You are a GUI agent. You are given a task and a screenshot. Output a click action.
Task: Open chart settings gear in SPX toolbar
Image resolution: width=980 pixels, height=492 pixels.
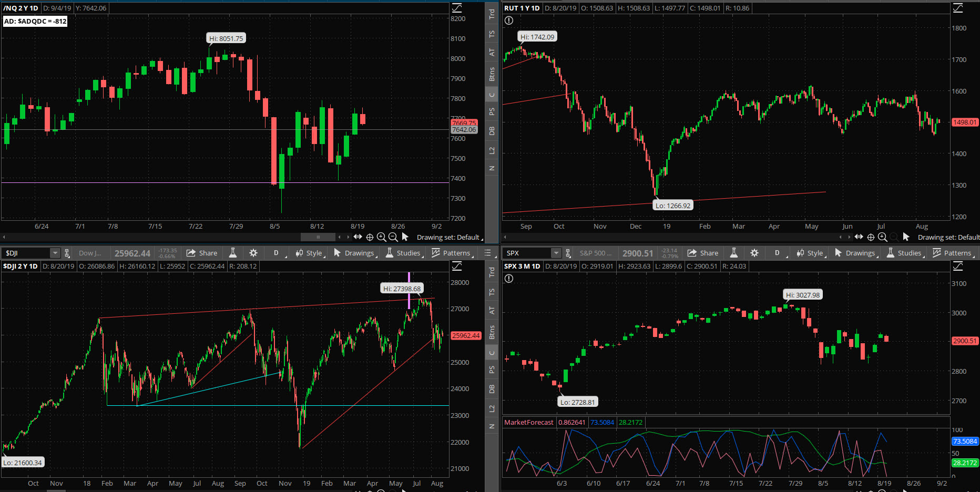click(754, 253)
